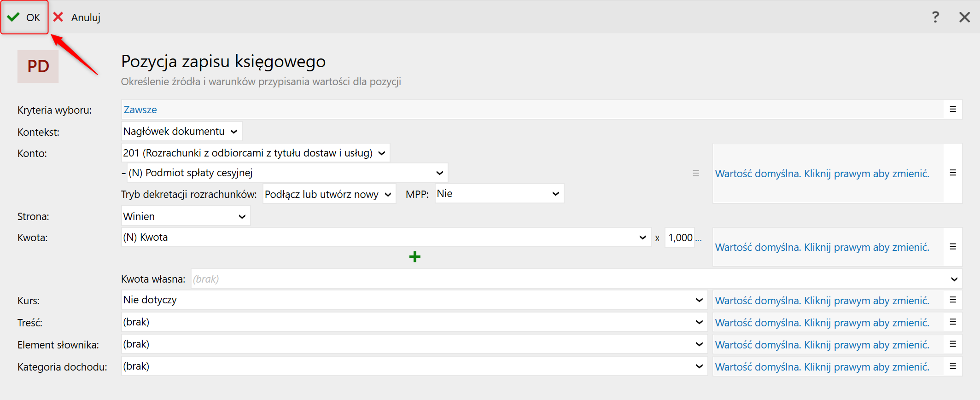Viewport: 980px width, 400px height.
Task: Open the Strona dropdown showing Winien
Action: 185,216
